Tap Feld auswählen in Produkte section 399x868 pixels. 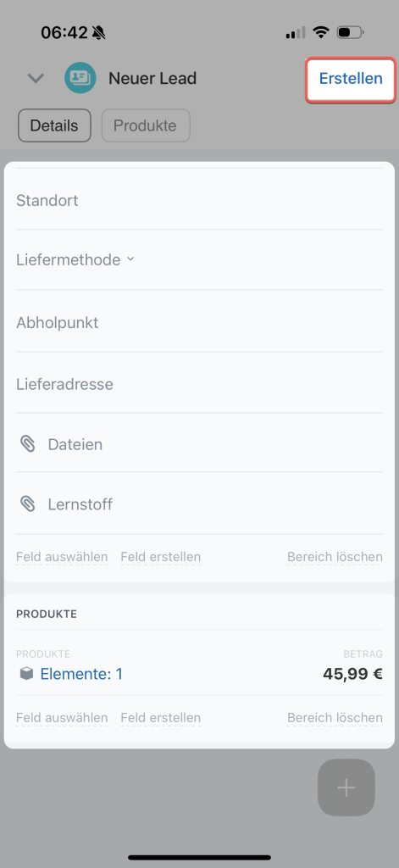point(62,718)
